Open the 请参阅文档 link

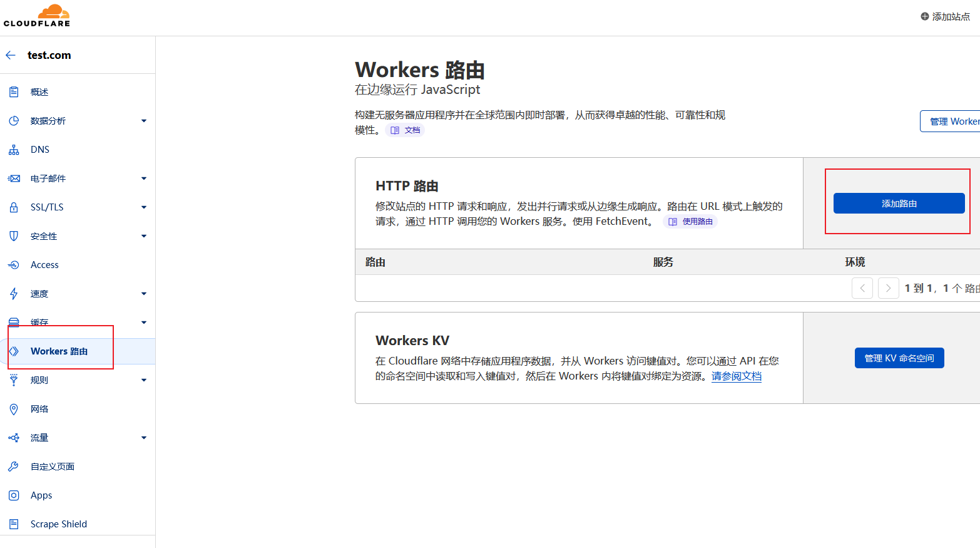click(737, 376)
